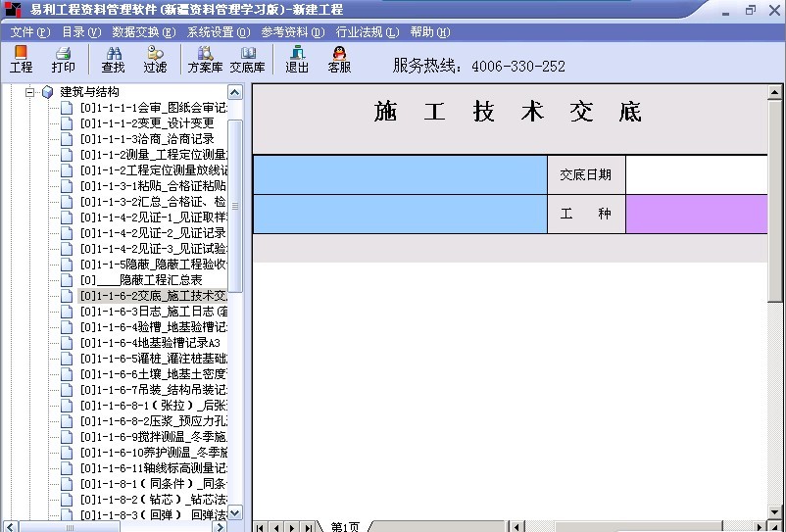Viewport: 786px width, 532px height.
Task: Open the 文件(F) menu
Action: (x=29, y=31)
